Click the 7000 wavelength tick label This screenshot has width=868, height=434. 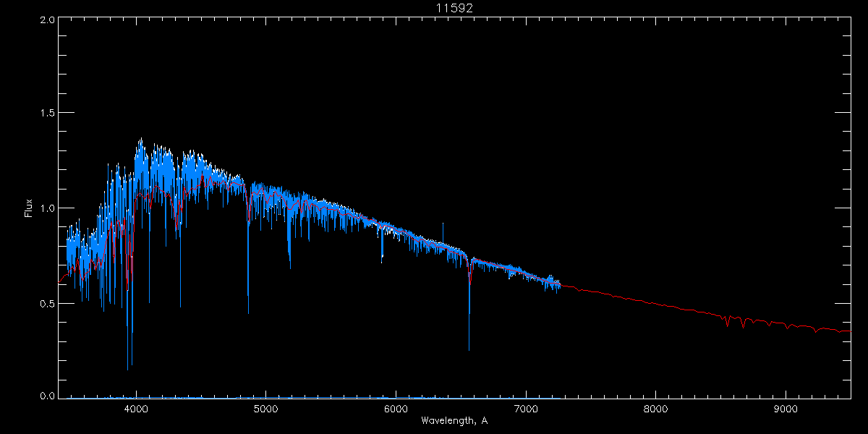526,409
